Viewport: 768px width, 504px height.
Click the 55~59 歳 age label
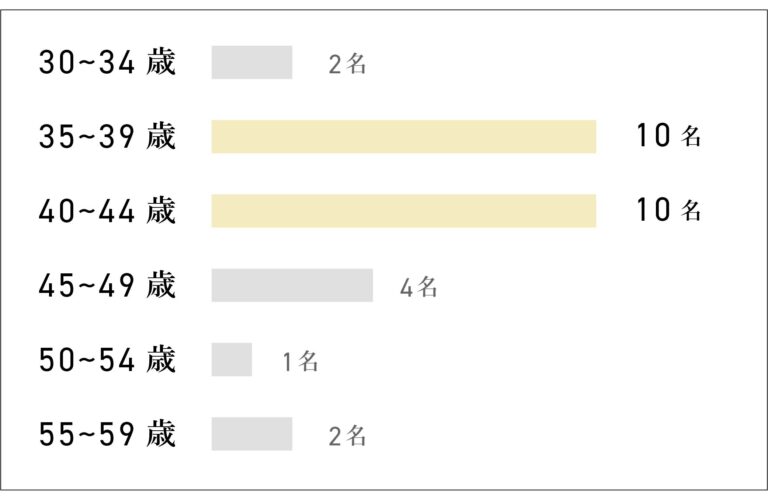pos(107,434)
